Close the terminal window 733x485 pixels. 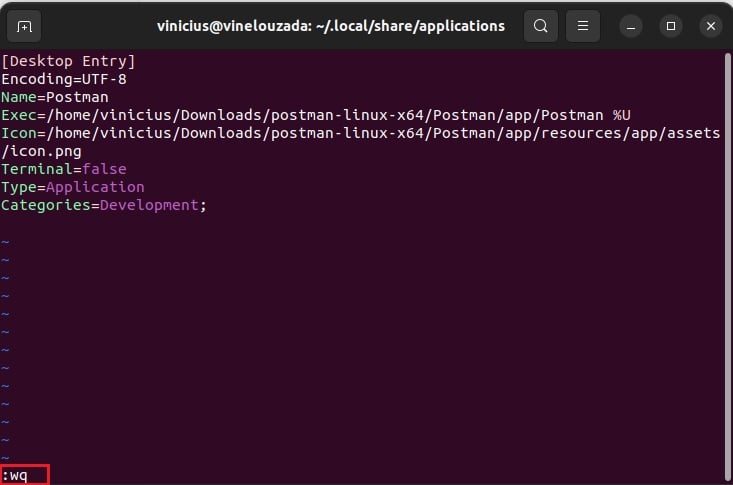coord(711,26)
